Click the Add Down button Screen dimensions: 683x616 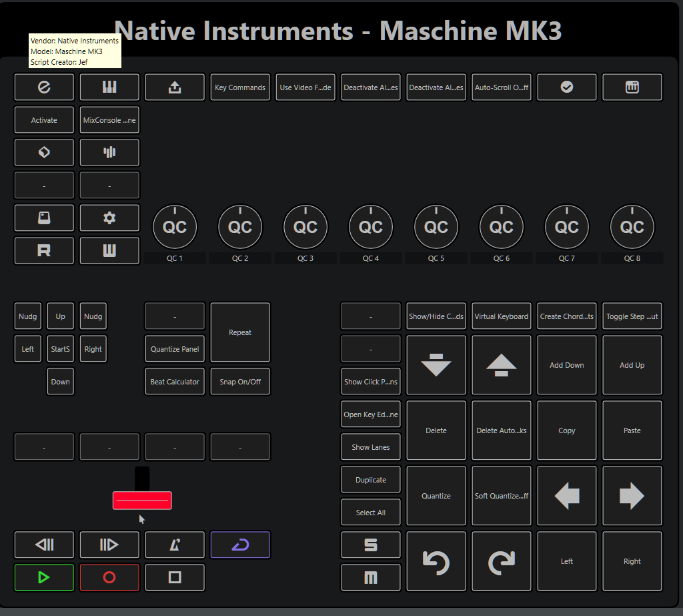point(567,365)
